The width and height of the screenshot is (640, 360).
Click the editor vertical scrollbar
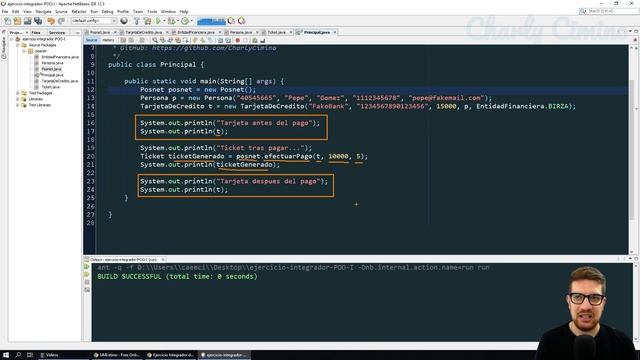[x=632, y=149]
